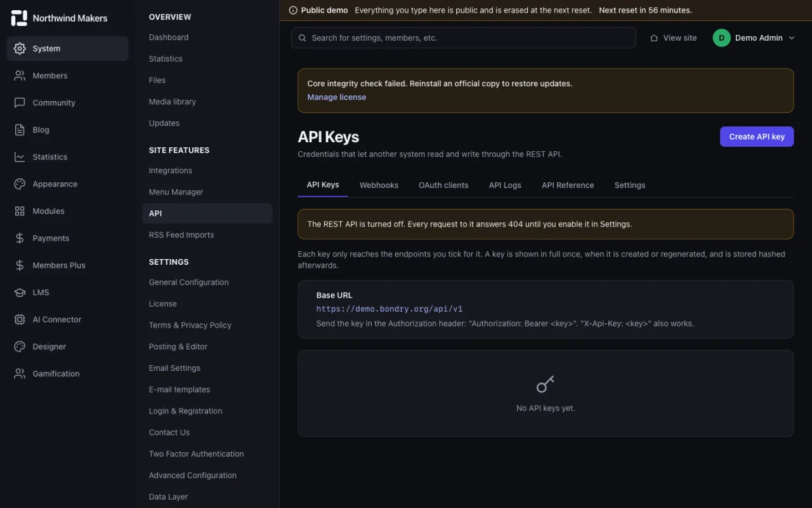
Task: Click the Base URL label
Action: 334,295
